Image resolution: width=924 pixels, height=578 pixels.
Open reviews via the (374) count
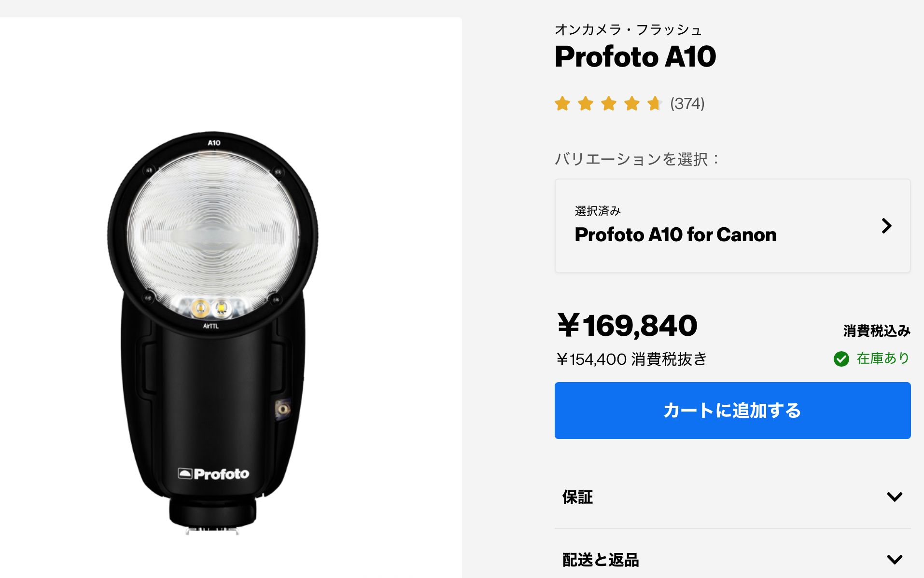pos(687,103)
